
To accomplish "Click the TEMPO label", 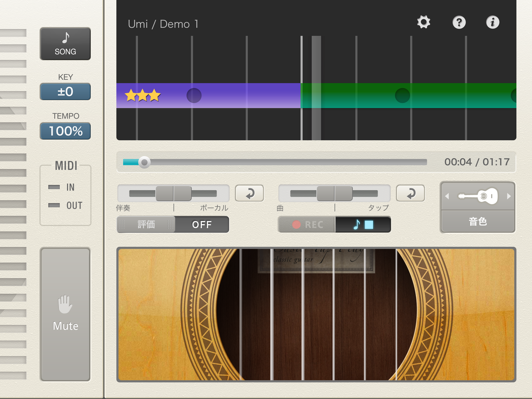I will tap(66, 116).
